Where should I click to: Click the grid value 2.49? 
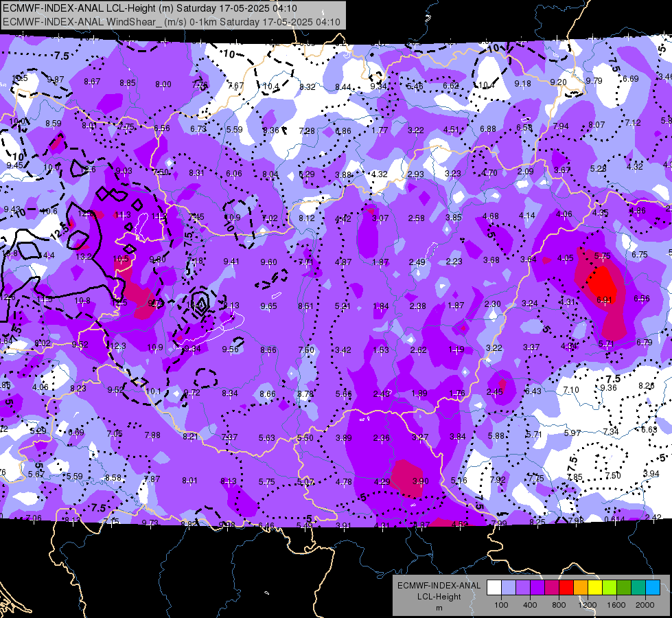pyautogui.click(x=417, y=262)
